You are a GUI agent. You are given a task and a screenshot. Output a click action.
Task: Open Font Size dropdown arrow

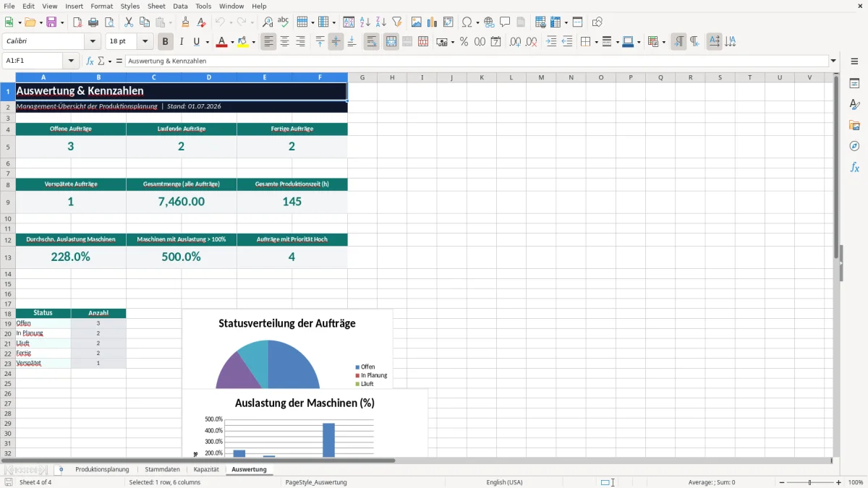point(145,42)
